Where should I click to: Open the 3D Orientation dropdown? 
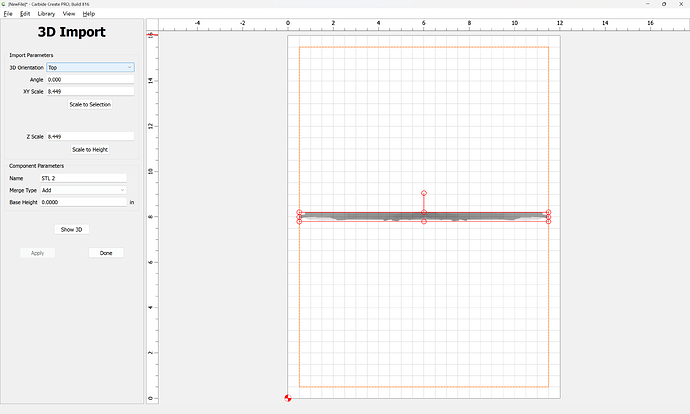click(x=90, y=67)
